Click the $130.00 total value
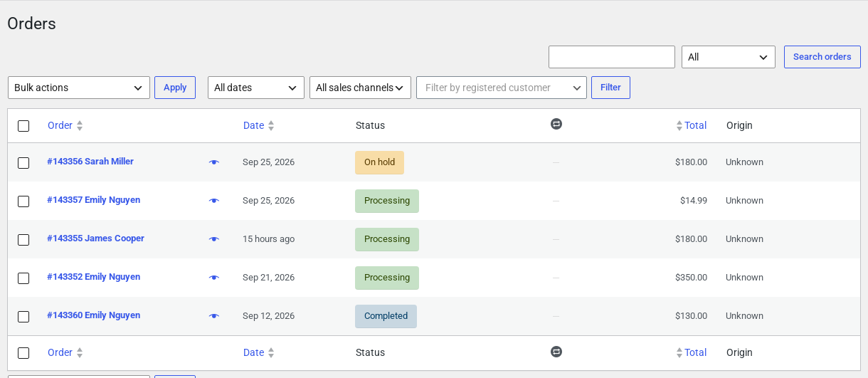The image size is (868, 378). [x=691, y=316]
